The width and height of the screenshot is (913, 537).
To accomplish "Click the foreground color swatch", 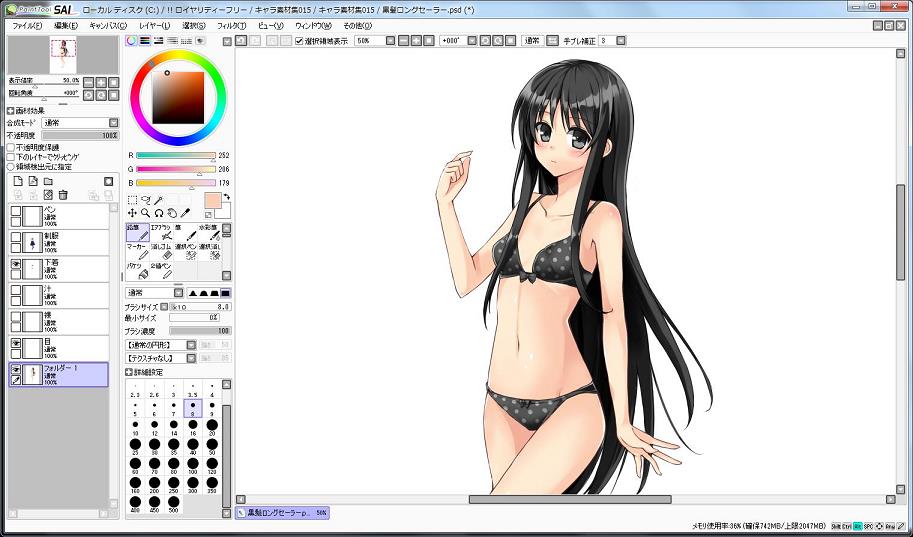I will pyautogui.click(x=212, y=201).
